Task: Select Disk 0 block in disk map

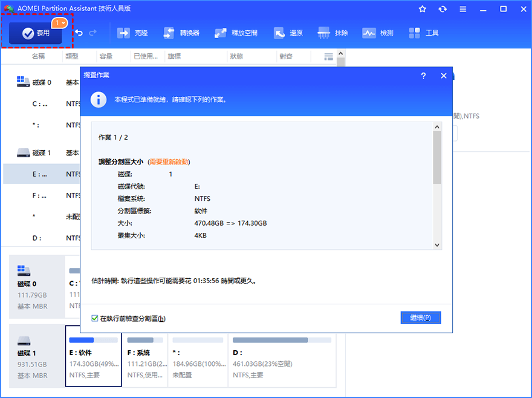Action: click(x=37, y=287)
